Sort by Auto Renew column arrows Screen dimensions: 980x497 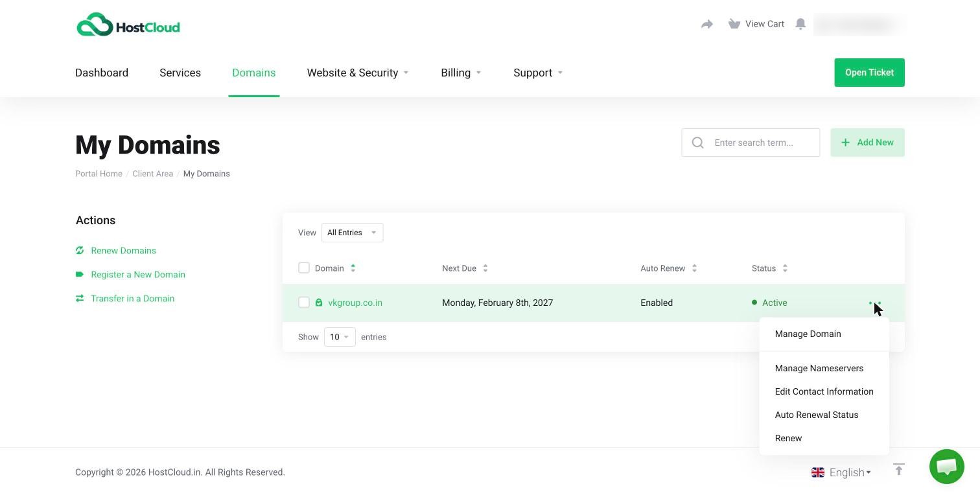pyautogui.click(x=694, y=268)
